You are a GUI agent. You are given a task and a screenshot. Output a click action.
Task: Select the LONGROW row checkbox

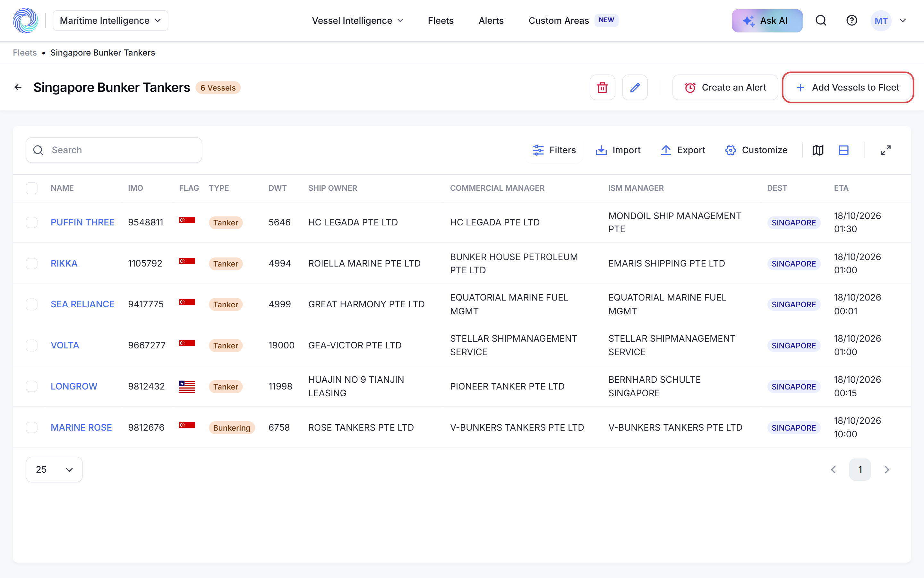32,387
